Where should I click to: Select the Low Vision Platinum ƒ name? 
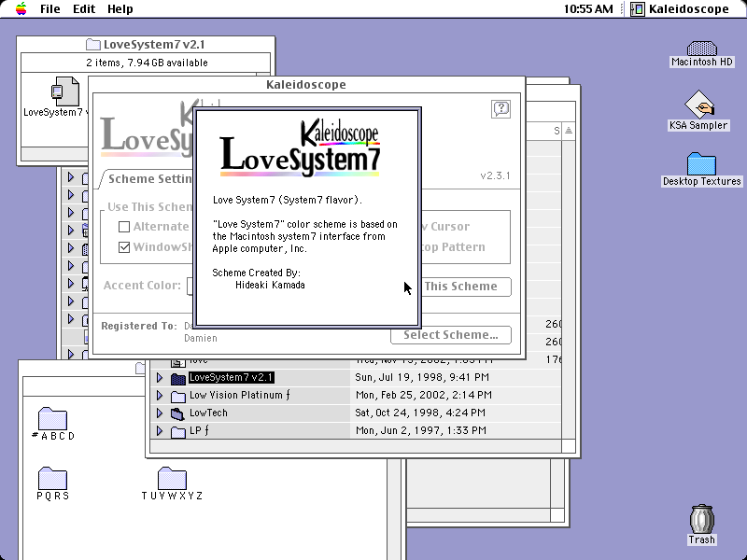(240, 395)
